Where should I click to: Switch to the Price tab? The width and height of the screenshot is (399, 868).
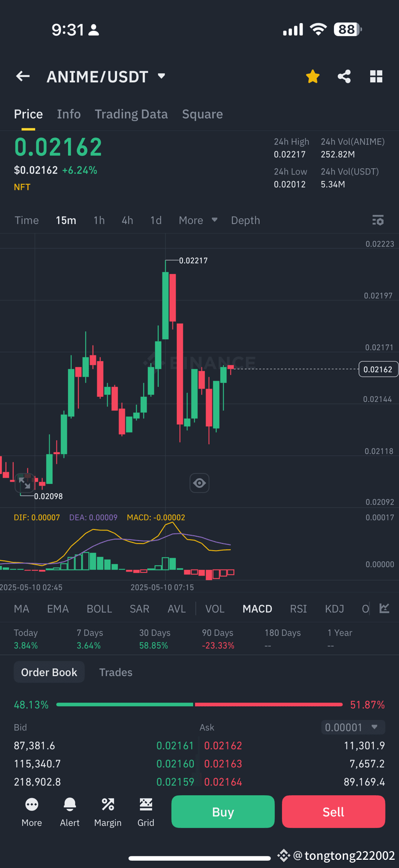point(28,114)
